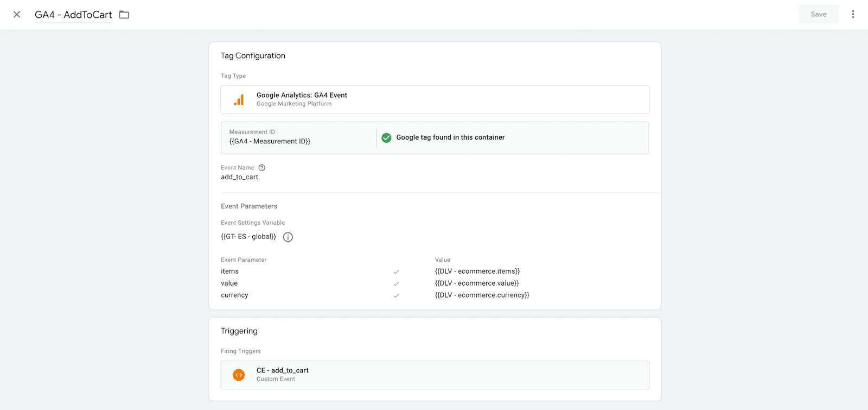Click the add_to_cart event name value
This screenshot has height=410, width=868.
pyautogui.click(x=239, y=177)
